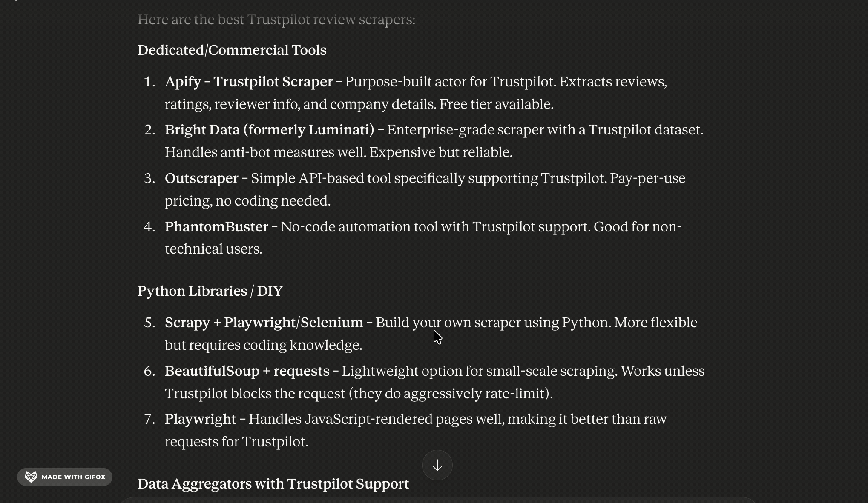
Task: Select the 'Outscraper' list item title
Action: click(x=201, y=178)
